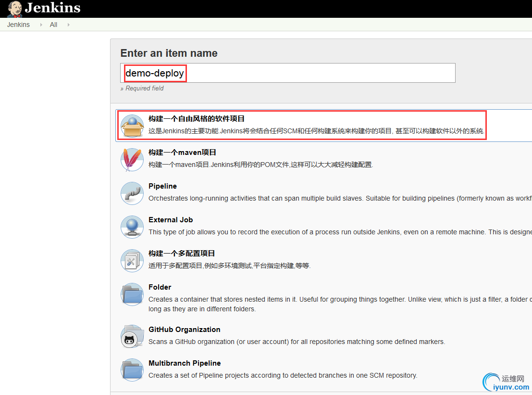Choose the Multibranch Pipeline title
Viewport: 532px width, 395px height.
185,363
